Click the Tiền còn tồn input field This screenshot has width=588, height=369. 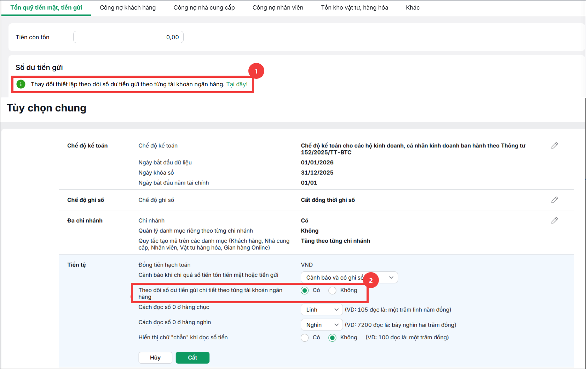coord(128,37)
